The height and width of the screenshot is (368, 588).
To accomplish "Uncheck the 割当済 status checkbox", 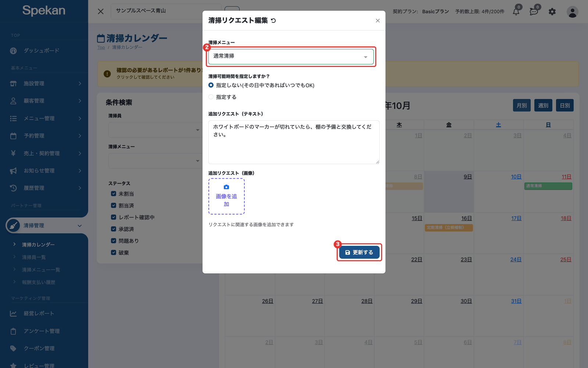I will tap(114, 205).
